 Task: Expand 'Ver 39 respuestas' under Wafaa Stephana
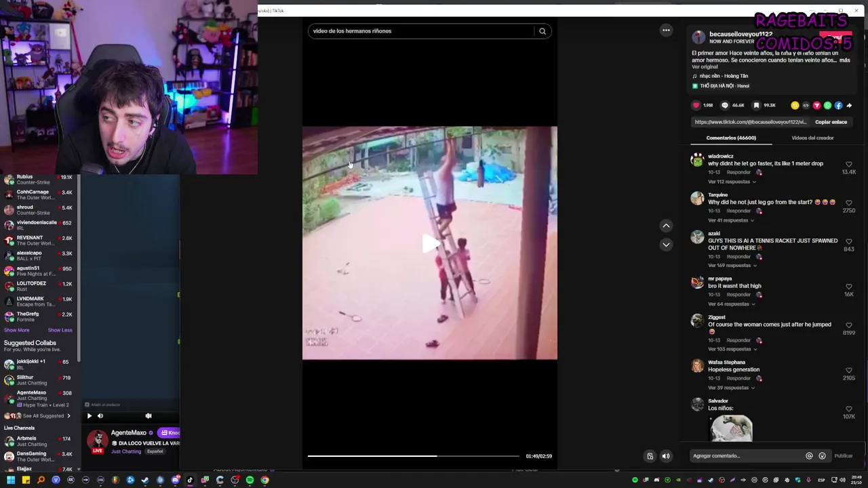coord(731,388)
